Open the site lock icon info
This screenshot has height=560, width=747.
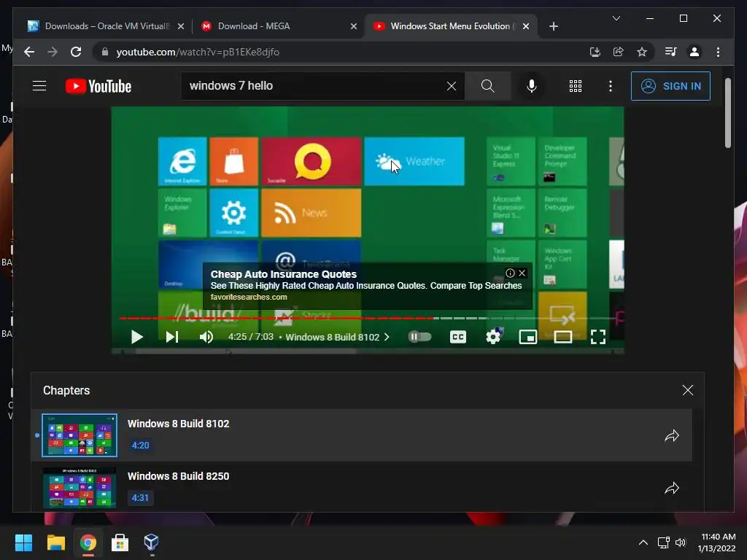[105, 52]
